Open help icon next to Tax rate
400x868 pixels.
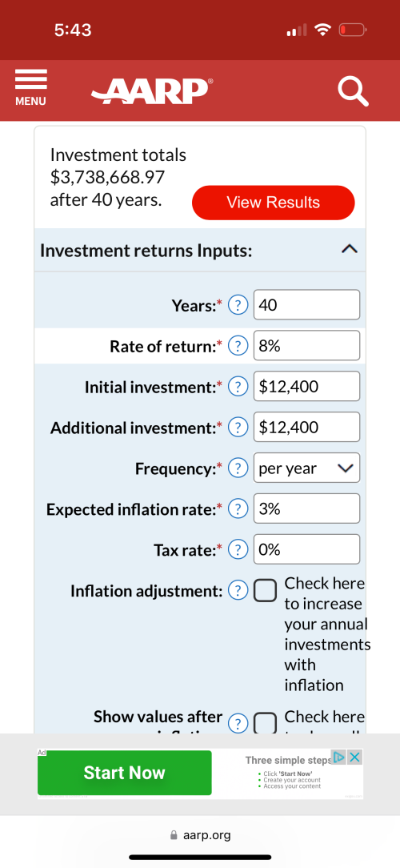click(238, 550)
